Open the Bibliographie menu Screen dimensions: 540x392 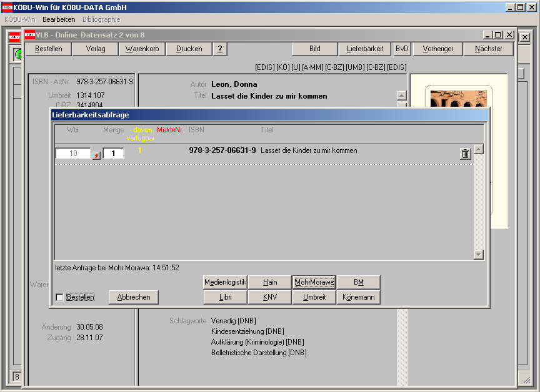101,19
